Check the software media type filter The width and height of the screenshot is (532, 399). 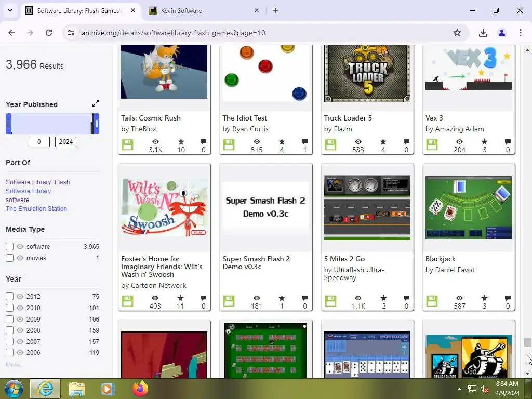9,247
